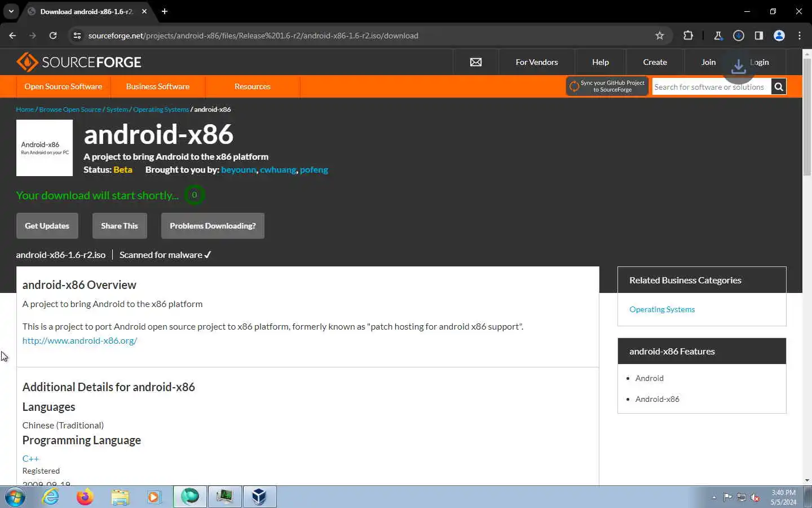Image resolution: width=812 pixels, height=508 pixels.
Task: Open VirtualBox cube icon in taskbar
Action: tap(259, 497)
